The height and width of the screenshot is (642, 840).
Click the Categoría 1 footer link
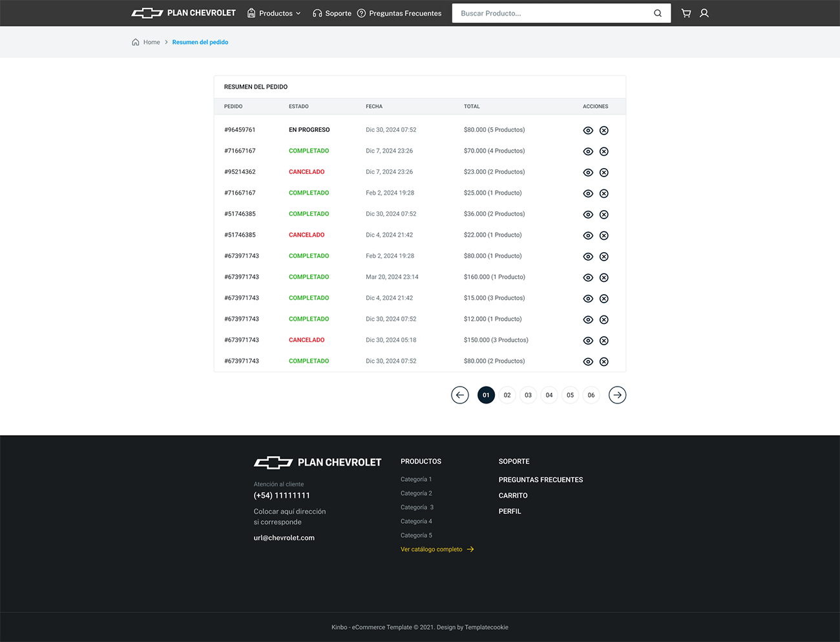416,479
